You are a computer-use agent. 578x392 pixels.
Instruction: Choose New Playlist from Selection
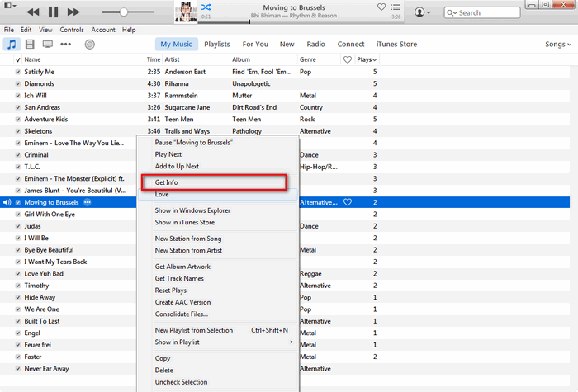[x=217, y=330]
